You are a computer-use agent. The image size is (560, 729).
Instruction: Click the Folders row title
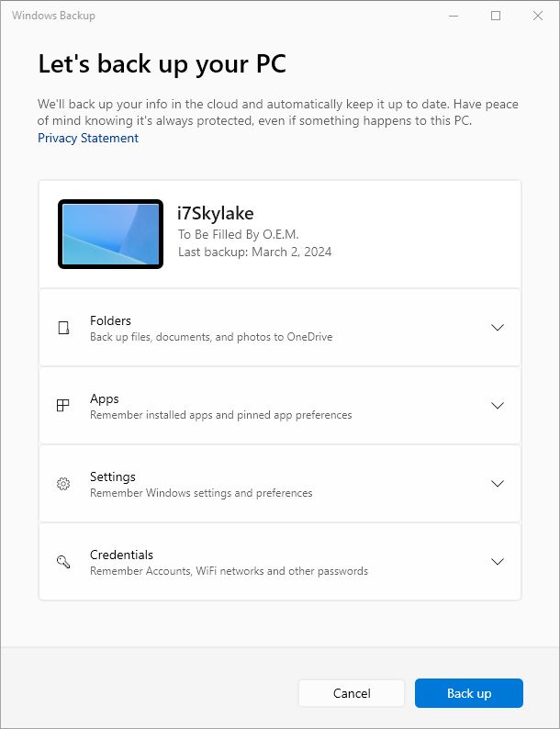pyautogui.click(x=110, y=320)
